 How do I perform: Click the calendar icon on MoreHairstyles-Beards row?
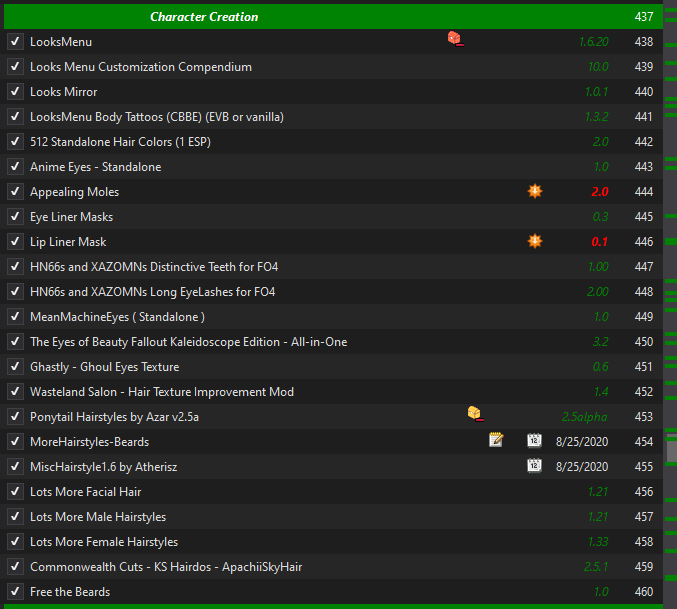[x=534, y=440]
